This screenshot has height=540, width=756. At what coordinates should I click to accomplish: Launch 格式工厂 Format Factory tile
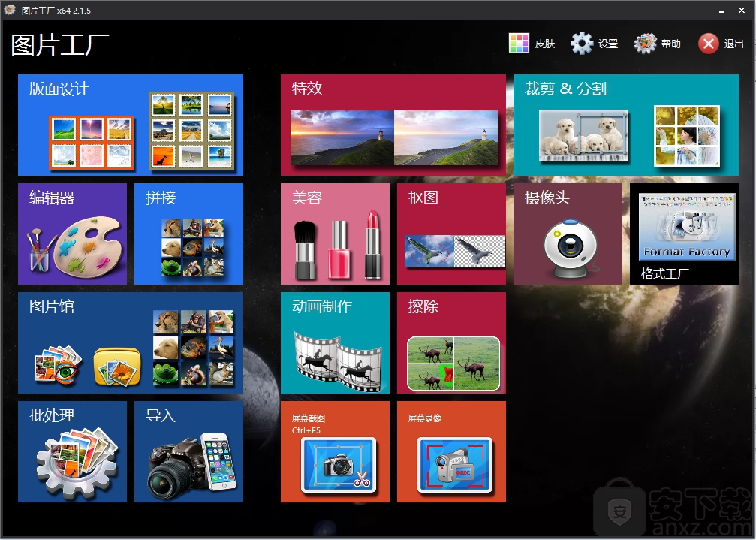click(x=684, y=234)
